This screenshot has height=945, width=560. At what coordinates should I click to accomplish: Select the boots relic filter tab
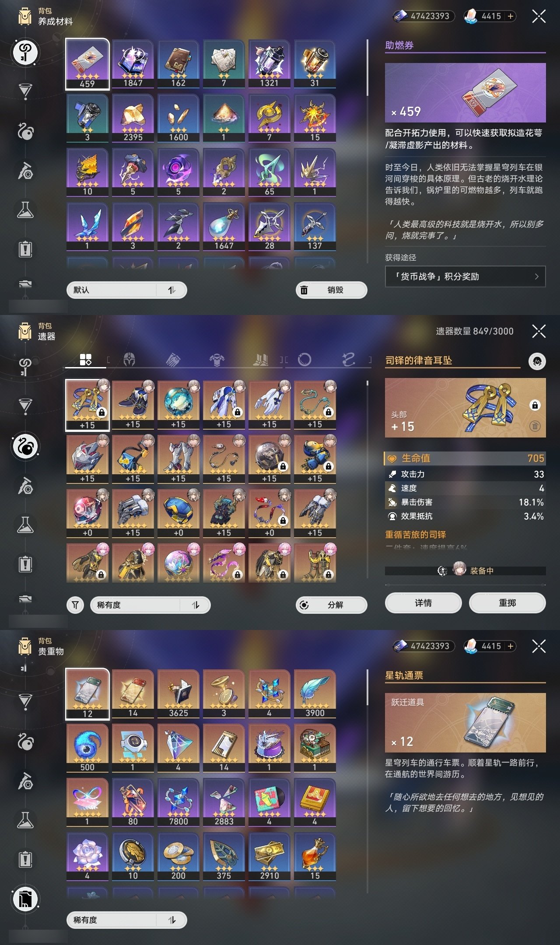[x=261, y=360]
